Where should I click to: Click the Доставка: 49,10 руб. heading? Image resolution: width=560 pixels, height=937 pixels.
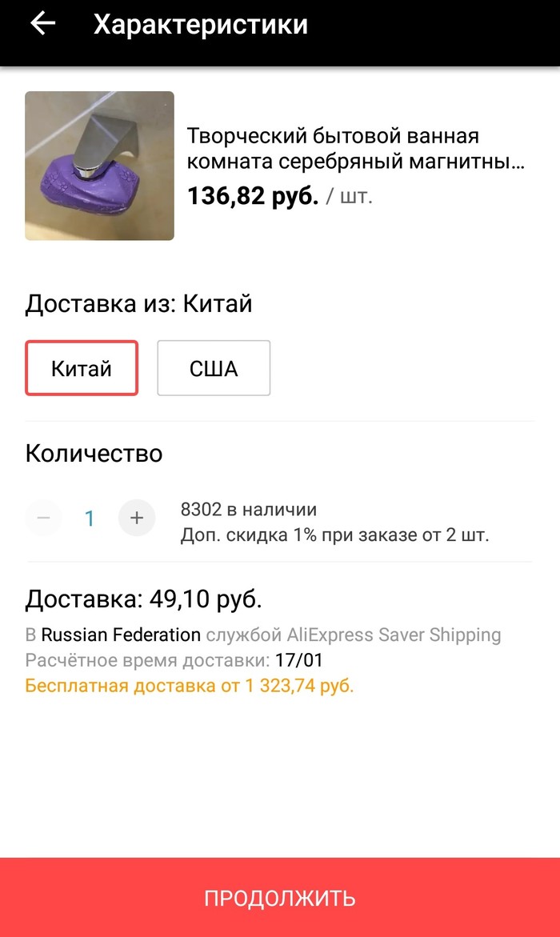(x=144, y=599)
